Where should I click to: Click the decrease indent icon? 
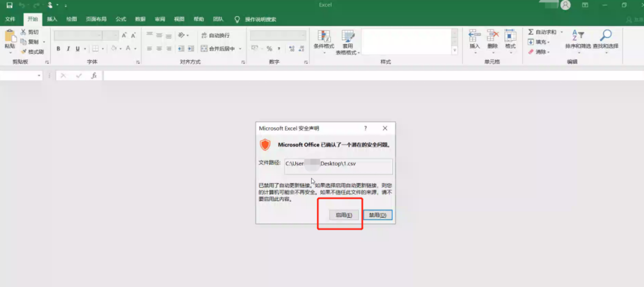(x=181, y=48)
